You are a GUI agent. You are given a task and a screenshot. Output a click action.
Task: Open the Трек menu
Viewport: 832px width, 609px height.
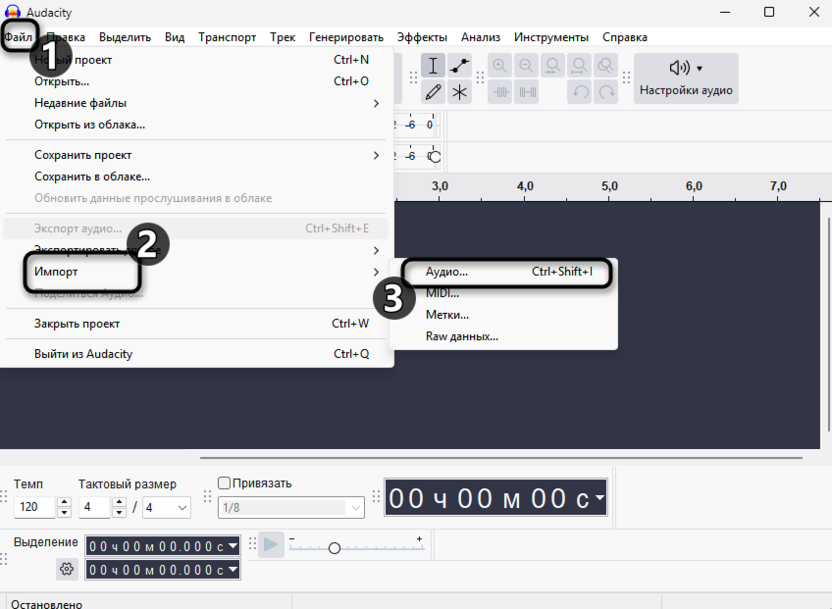click(x=282, y=37)
